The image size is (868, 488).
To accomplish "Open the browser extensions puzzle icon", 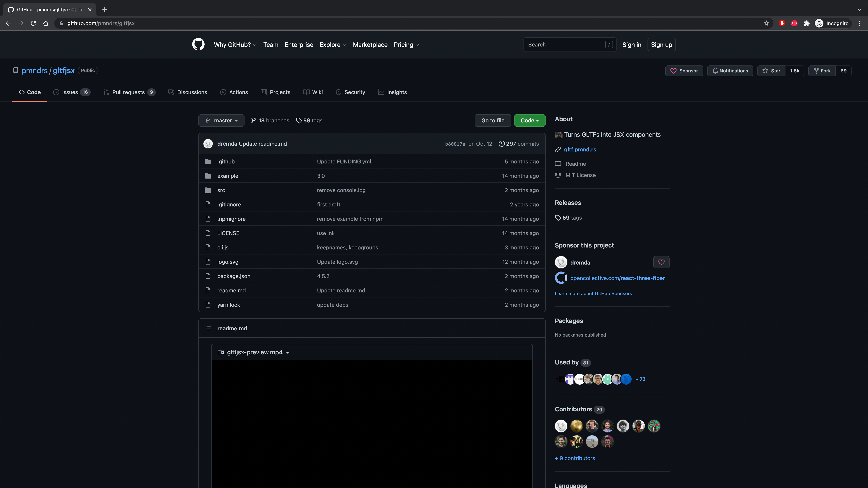I will [806, 23].
